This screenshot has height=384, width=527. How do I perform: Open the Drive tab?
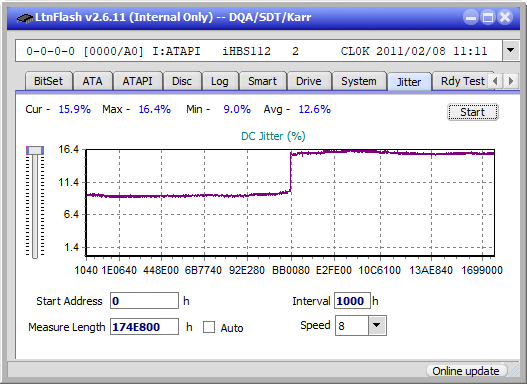[309, 81]
